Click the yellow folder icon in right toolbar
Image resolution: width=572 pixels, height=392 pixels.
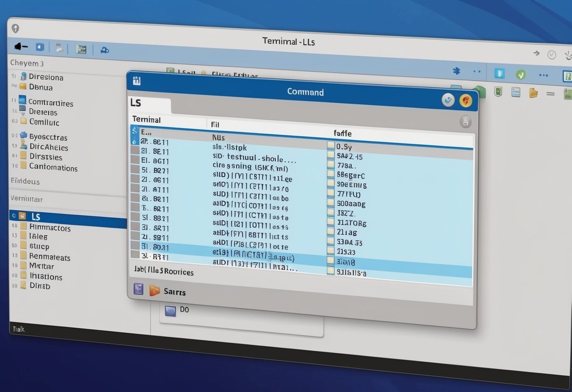533,93
